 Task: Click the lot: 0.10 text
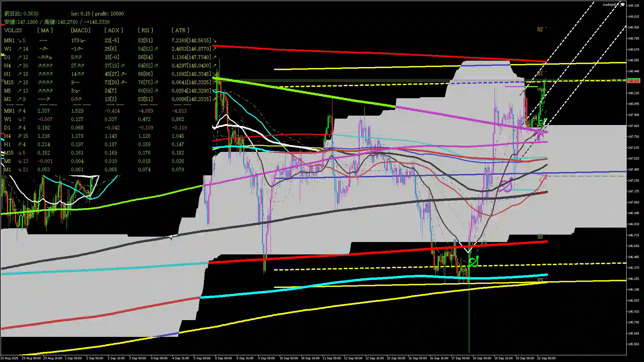coord(80,14)
